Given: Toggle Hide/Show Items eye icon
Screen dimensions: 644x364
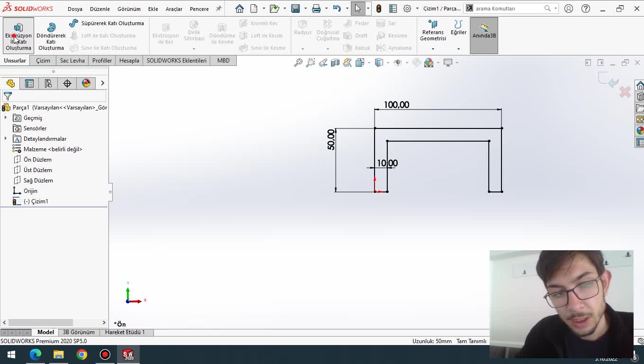Looking at the screenshot, I should tap(398, 63).
